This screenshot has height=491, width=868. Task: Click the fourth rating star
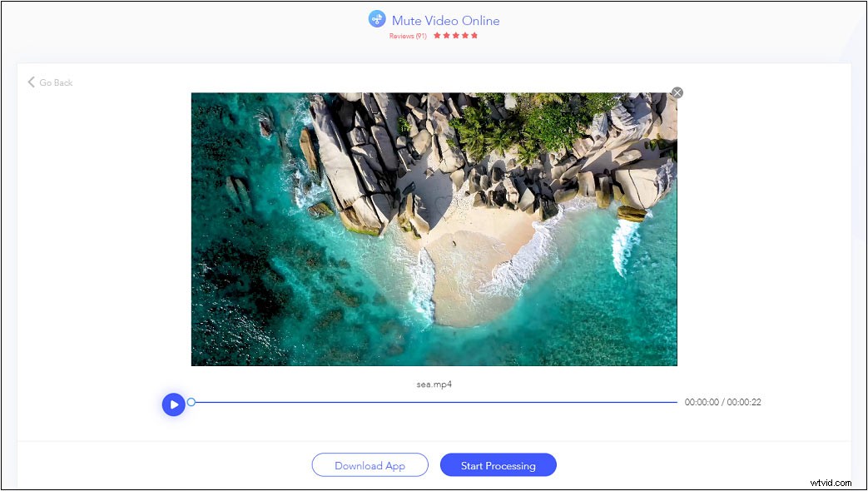[x=465, y=36]
